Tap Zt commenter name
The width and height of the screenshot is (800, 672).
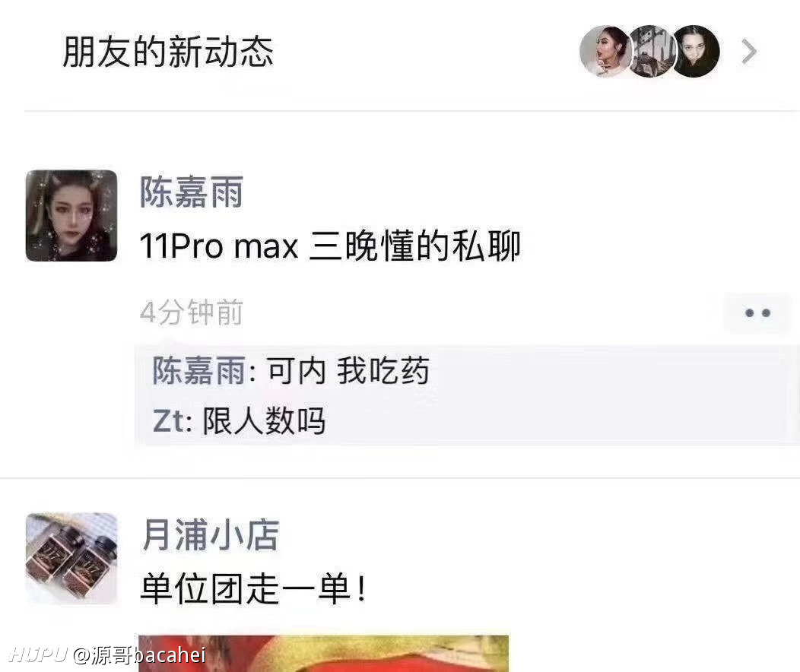click(x=169, y=421)
